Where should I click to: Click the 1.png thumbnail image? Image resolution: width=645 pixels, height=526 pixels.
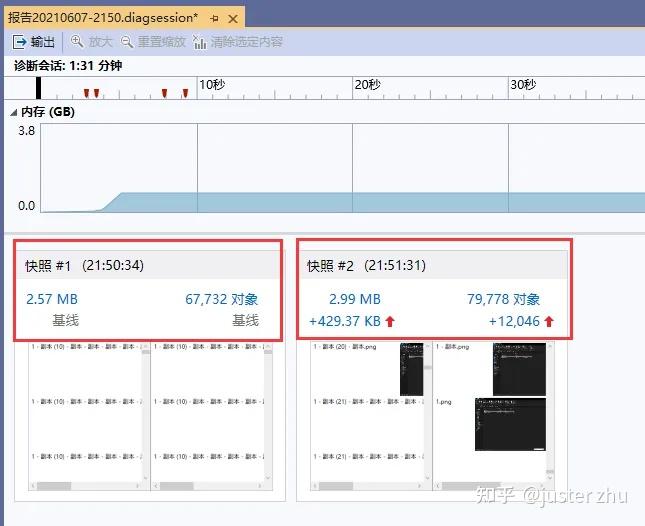(510, 424)
